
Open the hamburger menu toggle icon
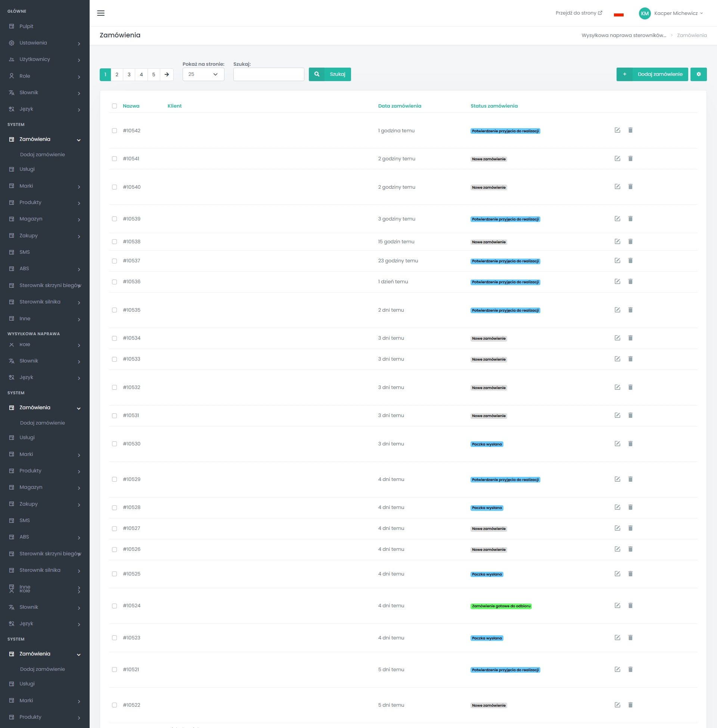click(100, 13)
